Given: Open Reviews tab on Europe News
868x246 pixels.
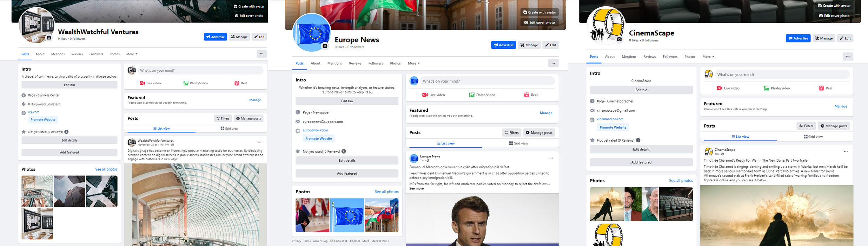Looking at the screenshot, I should click(355, 63).
